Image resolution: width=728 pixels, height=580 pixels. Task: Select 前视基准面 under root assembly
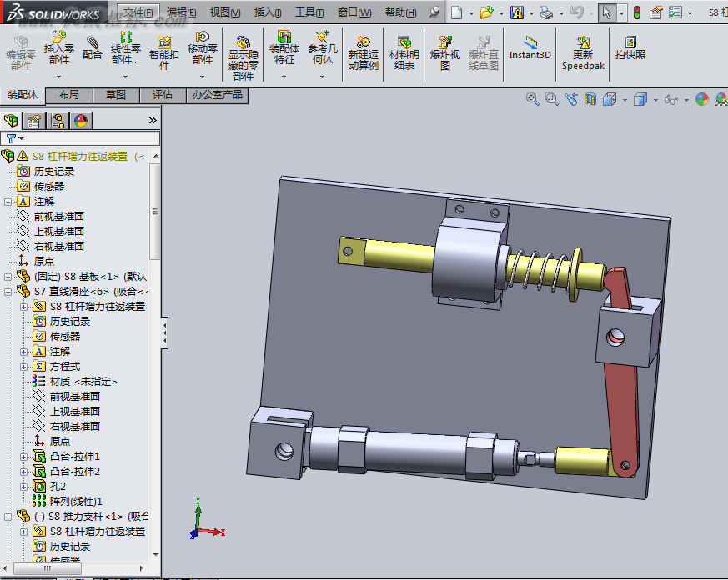(x=59, y=216)
